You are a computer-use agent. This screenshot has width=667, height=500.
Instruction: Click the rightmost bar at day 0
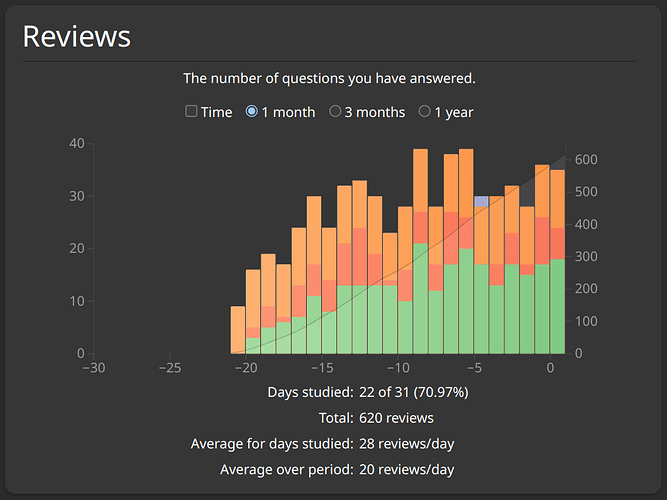557,260
